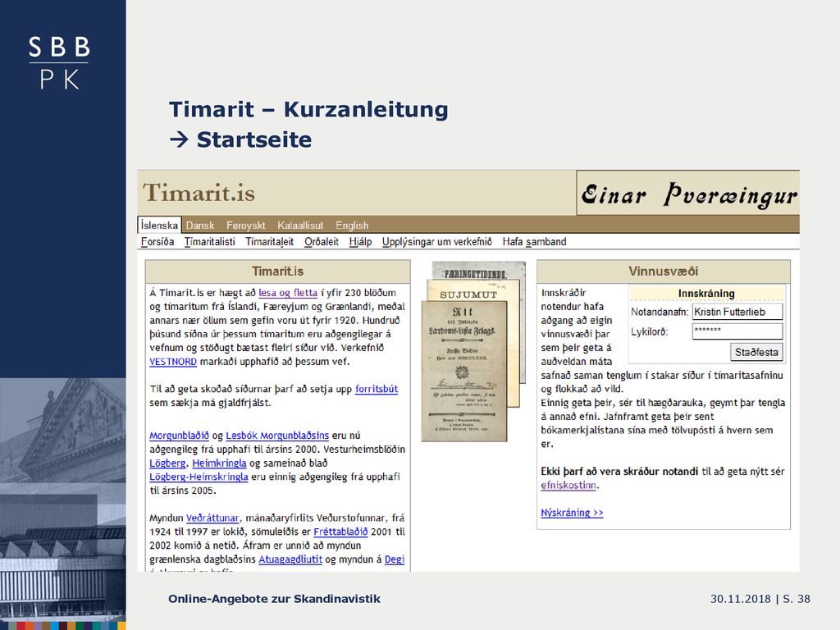This screenshot has height=630, width=840.
Task: Switch language to Dansk
Action: (200, 226)
